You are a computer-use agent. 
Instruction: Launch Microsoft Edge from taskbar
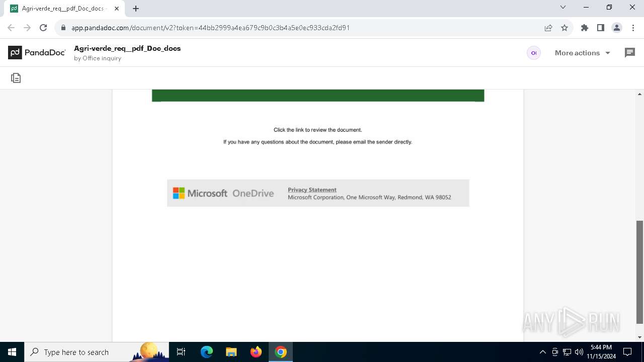click(x=207, y=352)
